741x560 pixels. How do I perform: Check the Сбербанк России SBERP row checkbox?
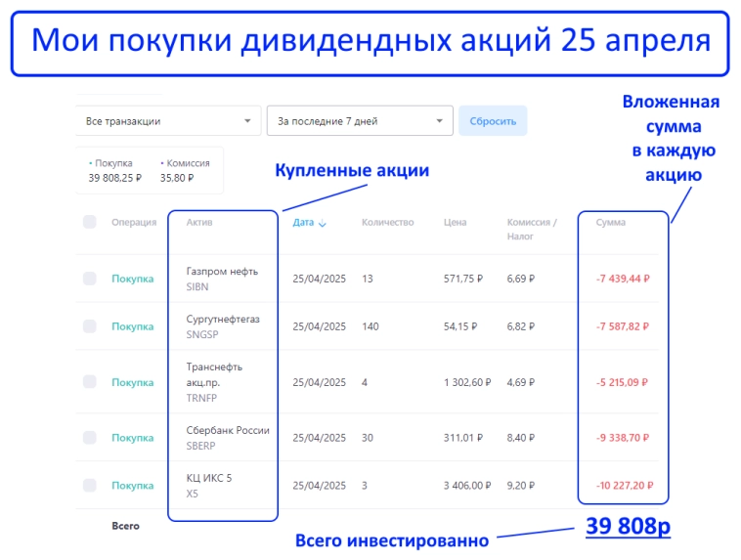pyautogui.click(x=90, y=438)
